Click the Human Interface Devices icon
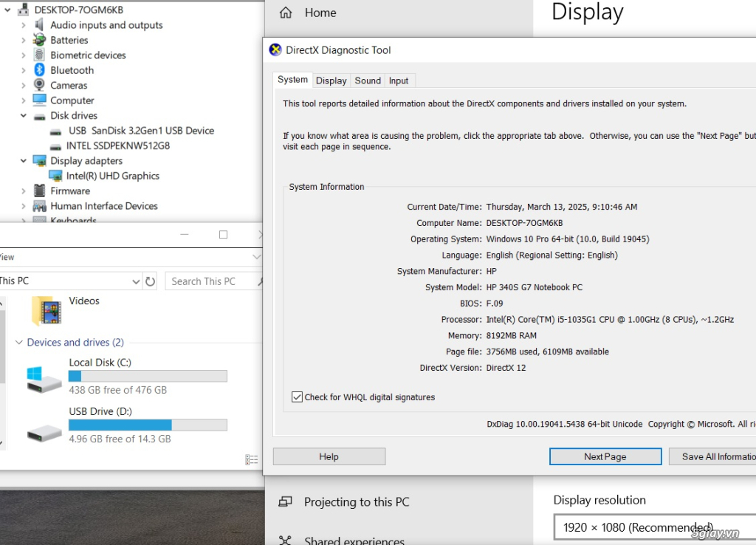Image resolution: width=756 pixels, height=545 pixels. 40,207
